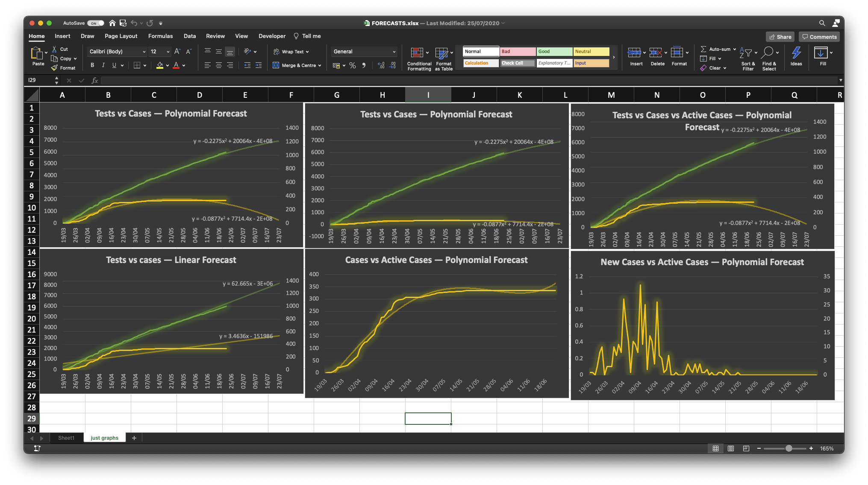Switch to the Formulas ribbon tab
Viewport: 868px width, 485px height.
pyautogui.click(x=160, y=36)
